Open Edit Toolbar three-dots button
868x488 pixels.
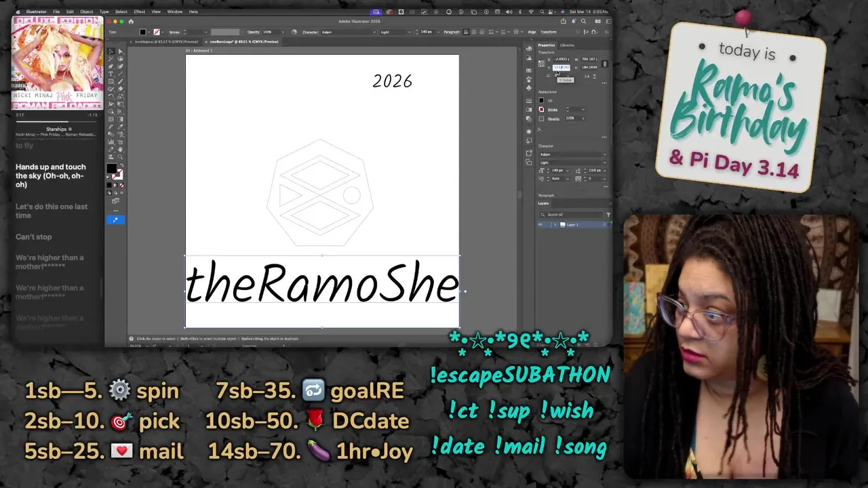tap(115, 209)
